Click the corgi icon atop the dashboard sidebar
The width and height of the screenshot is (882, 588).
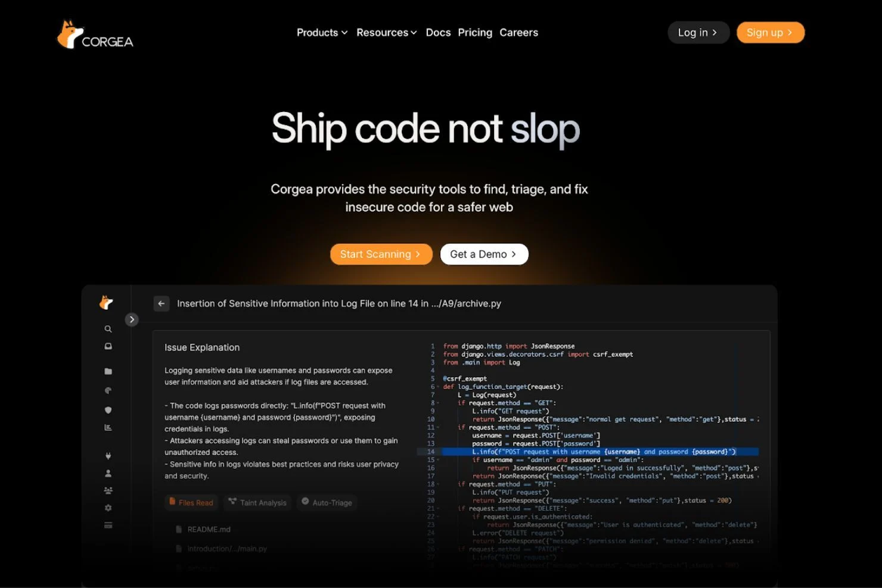tap(106, 303)
